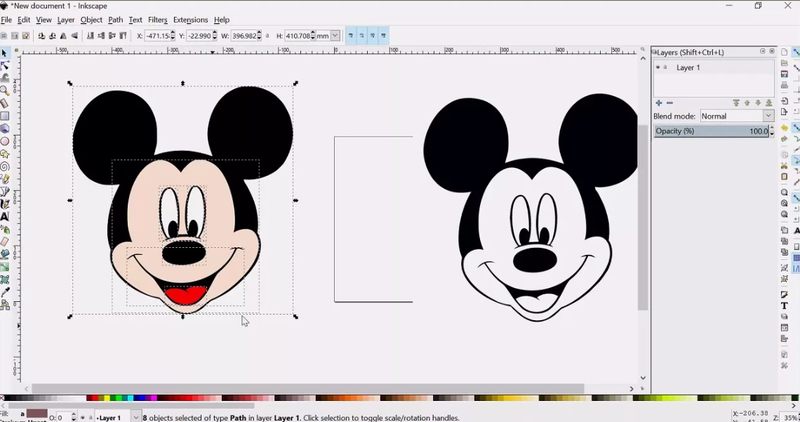Open the Extensions menu
The image size is (800, 422).
(190, 20)
